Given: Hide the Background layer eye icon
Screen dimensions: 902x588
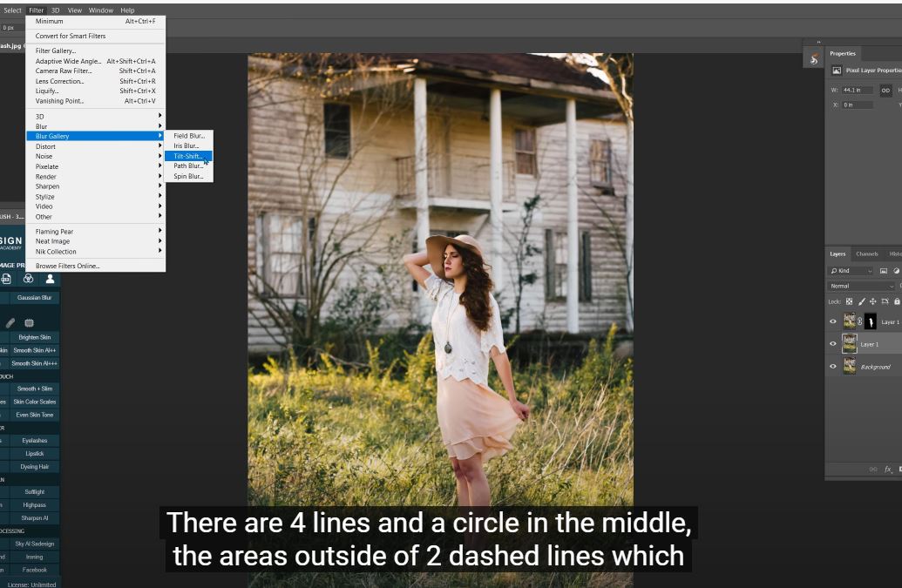Looking at the screenshot, I should tap(833, 366).
